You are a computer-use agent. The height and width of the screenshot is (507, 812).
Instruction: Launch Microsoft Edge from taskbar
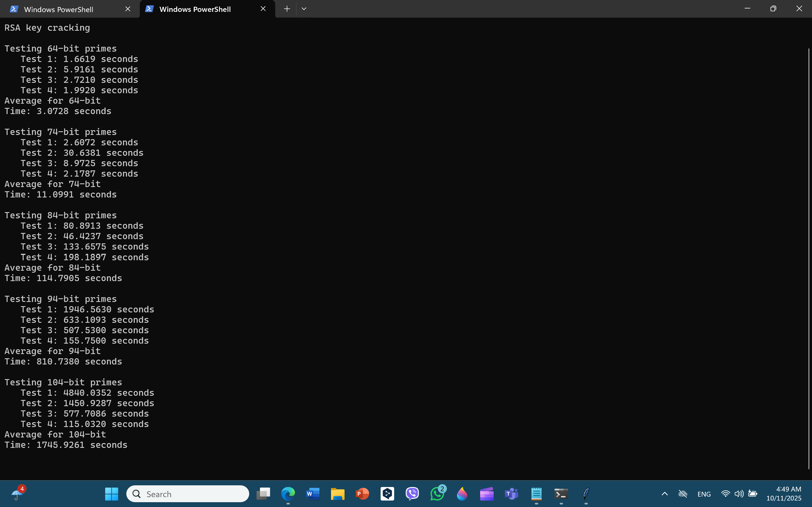pos(288,493)
